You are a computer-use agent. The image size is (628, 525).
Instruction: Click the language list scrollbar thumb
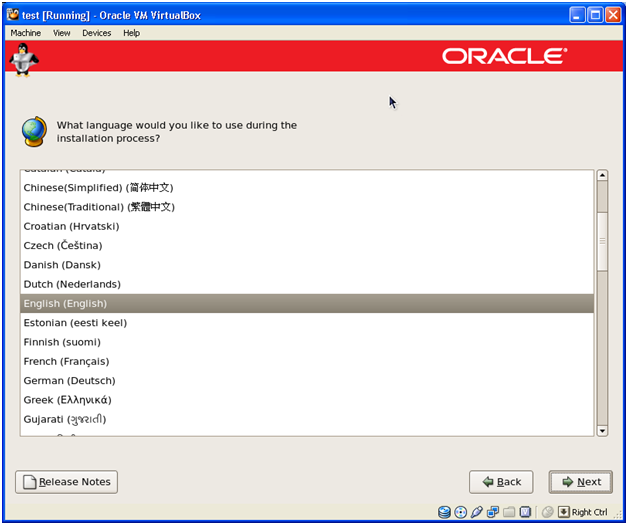coord(602,241)
